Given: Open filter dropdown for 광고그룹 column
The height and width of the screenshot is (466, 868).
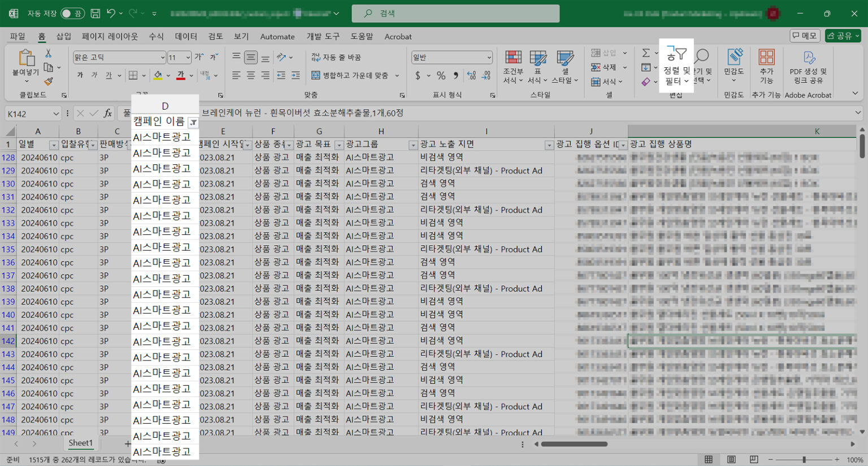Looking at the screenshot, I should [x=413, y=145].
